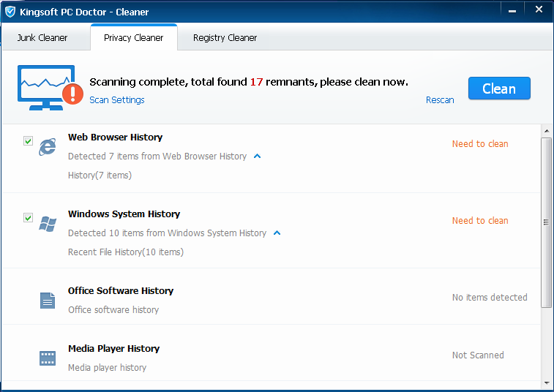Click 'Detected 7 items from Web Browser History'
Screen dimensions: 554x392
(157, 156)
